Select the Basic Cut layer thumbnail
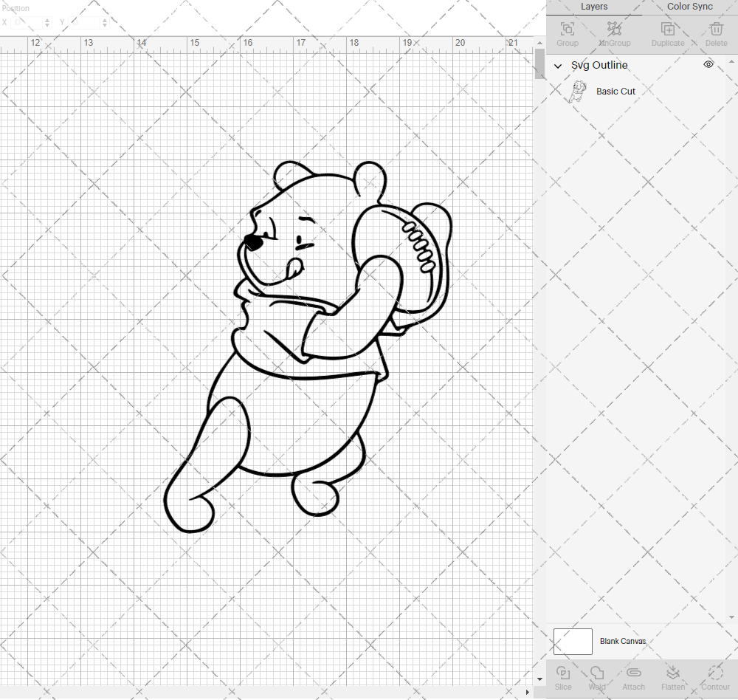 pyautogui.click(x=578, y=92)
